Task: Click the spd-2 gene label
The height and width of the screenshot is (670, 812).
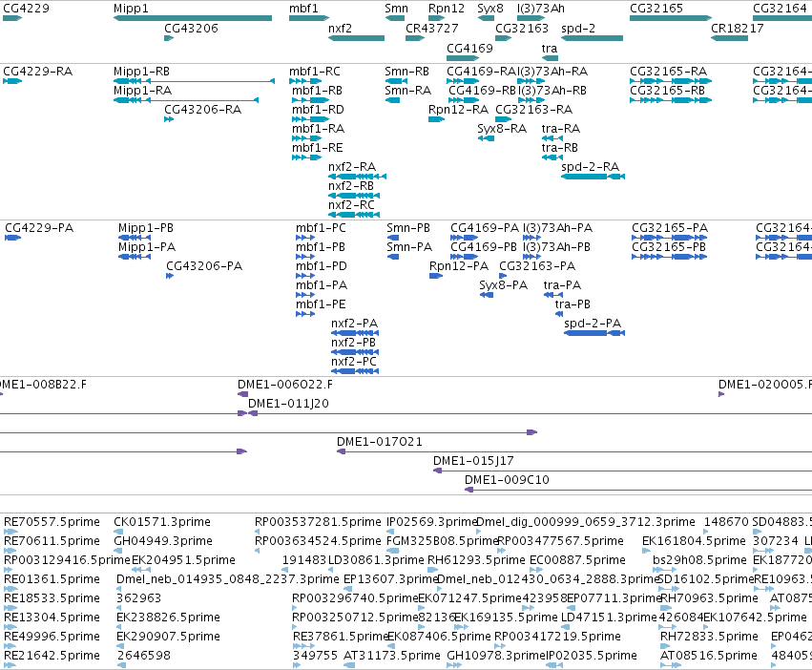Action: [578, 29]
